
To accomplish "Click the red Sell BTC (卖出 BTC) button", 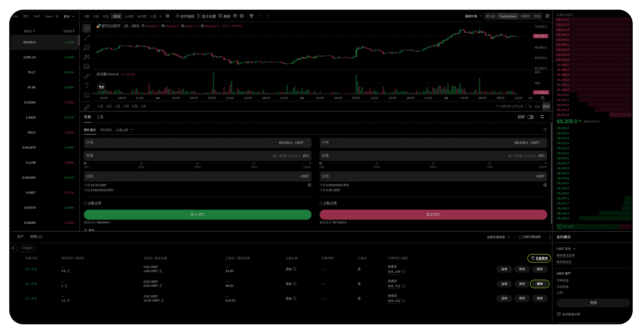I will 433,215.
